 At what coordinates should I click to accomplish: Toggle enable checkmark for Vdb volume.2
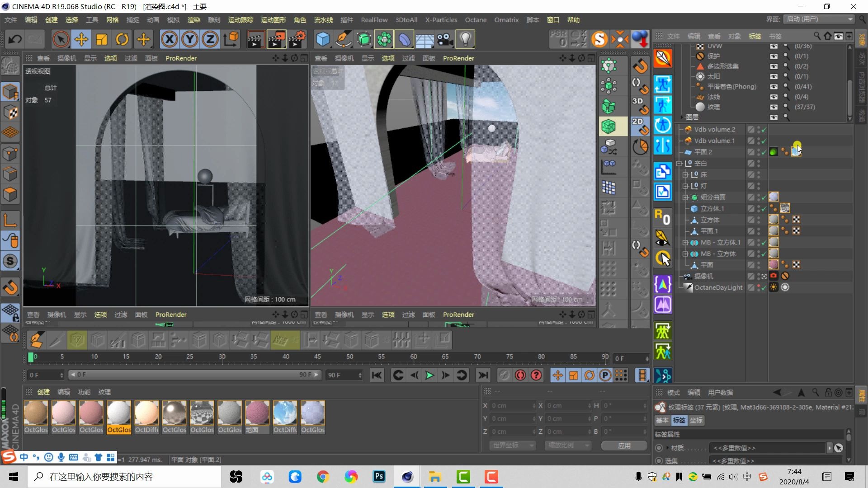[x=764, y=130]
